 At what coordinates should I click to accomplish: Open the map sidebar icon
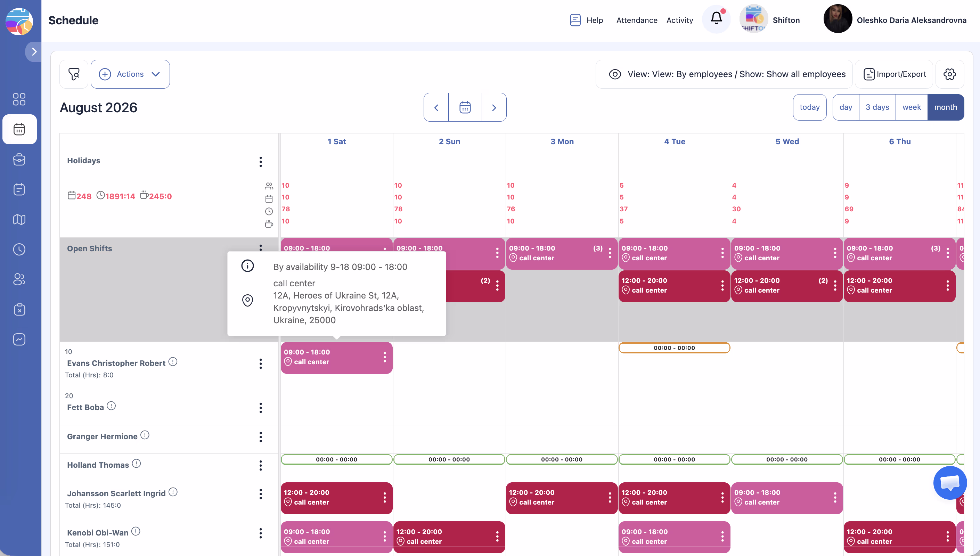pyautogui.click(x=19, y=219)
